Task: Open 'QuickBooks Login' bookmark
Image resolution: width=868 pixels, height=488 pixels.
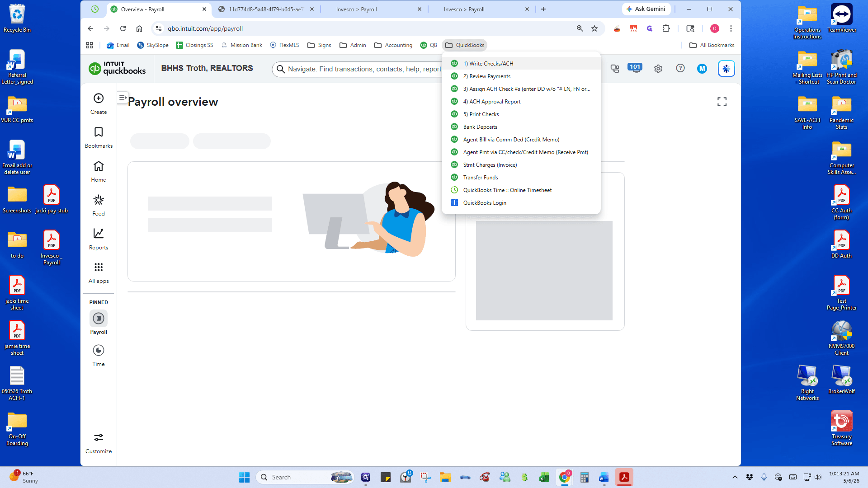Action: [521, 203]
